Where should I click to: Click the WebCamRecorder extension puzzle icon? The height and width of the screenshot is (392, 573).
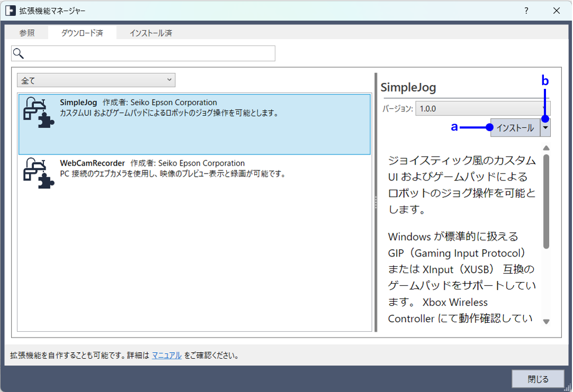click(x=39, y=173)
